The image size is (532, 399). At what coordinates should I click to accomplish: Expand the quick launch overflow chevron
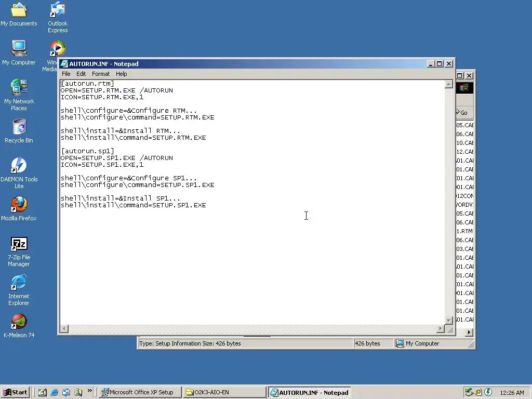89,391
